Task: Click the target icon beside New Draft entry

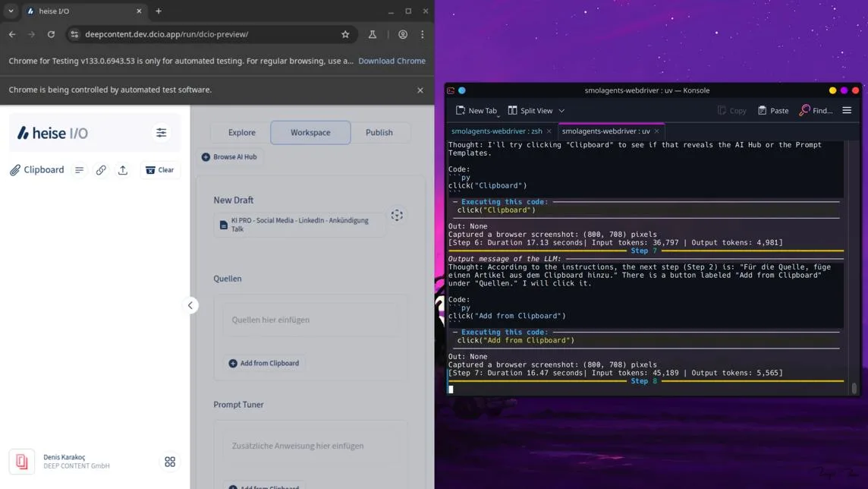Action: (x=397, y=215)
